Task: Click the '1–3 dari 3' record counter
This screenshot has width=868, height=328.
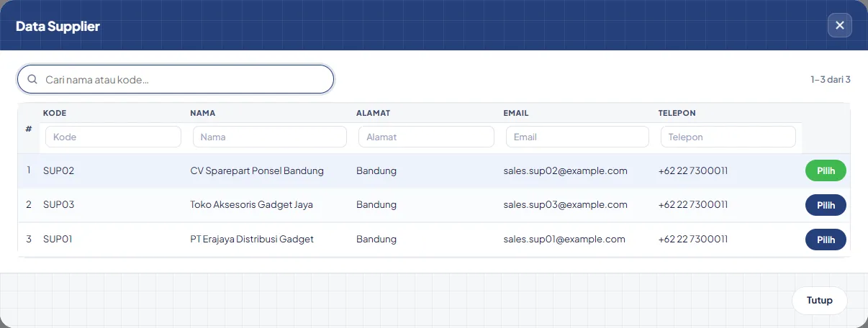Action: (831, 80)
